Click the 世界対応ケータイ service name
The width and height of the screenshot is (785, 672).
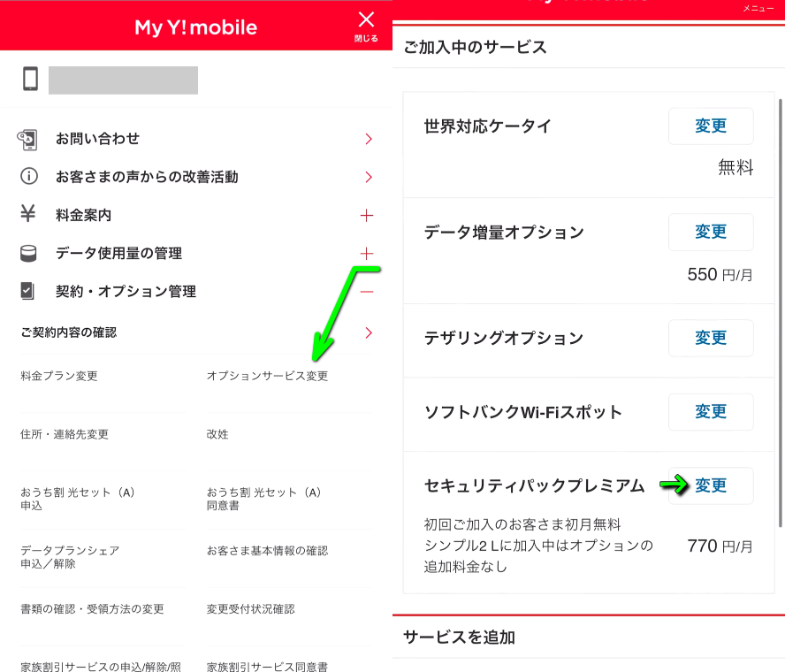click(488, 126)
